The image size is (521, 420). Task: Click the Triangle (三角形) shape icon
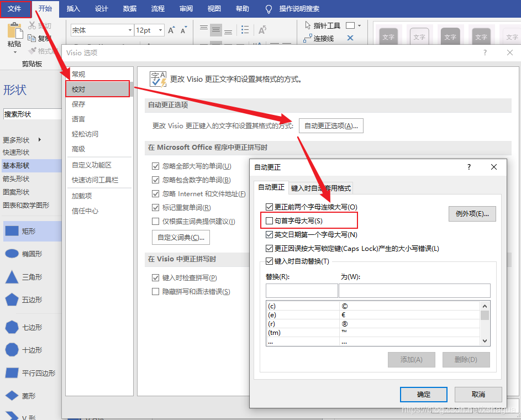pyautogui.click(x=12, y=276)
